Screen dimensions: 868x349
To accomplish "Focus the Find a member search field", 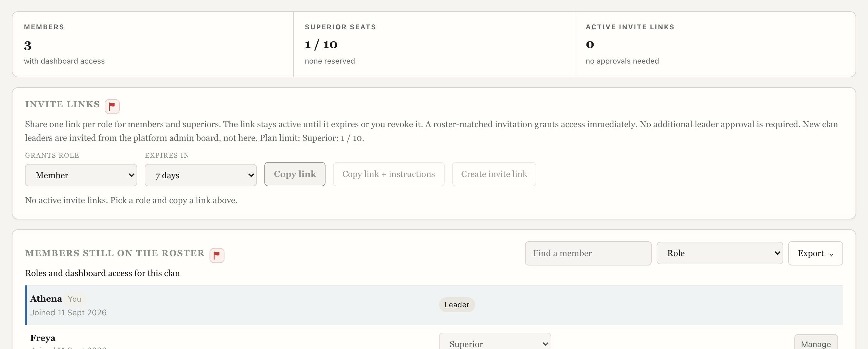I will (588, 253).
